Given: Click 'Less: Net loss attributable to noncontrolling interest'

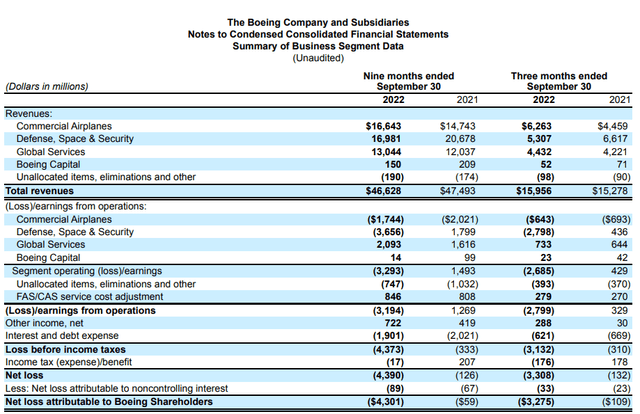Looking at the screenshot, I should click(116, 389).
